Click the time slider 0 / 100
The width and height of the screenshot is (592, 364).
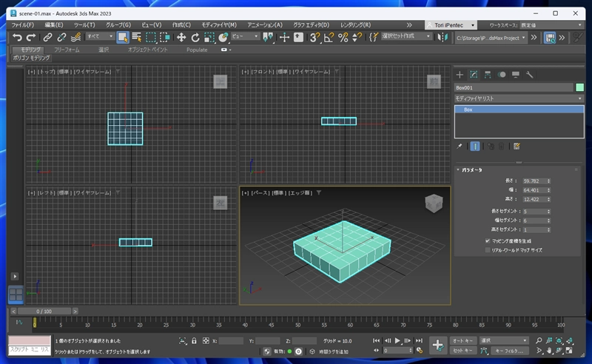pos(44,311)
